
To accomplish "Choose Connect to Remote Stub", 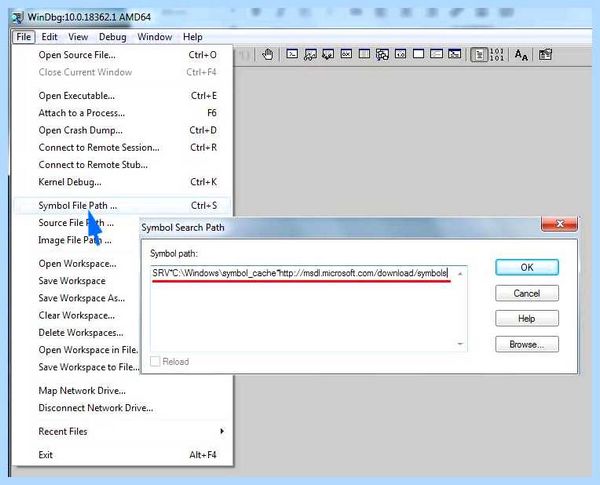I will coord(122,165).
